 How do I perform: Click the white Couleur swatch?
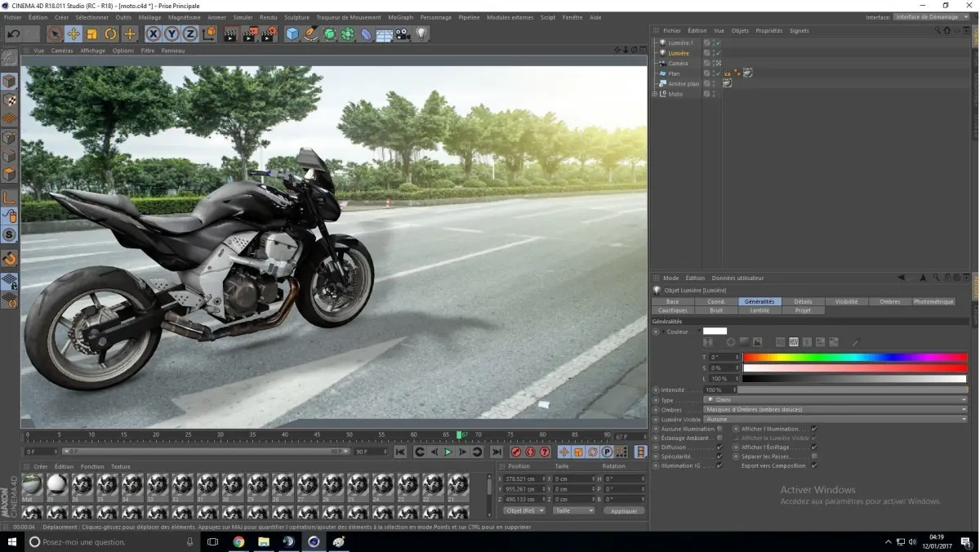coord(715,332)
